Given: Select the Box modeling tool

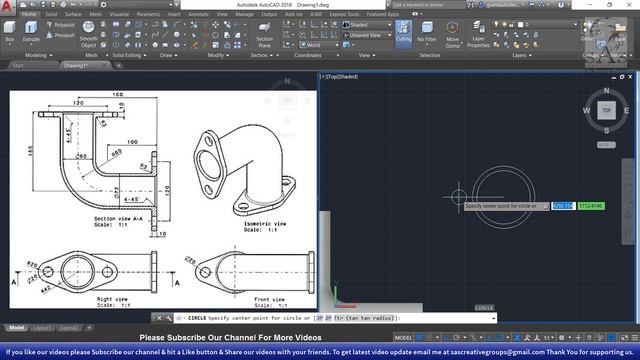Looking at the screenshot, I should tap(9, 32).
